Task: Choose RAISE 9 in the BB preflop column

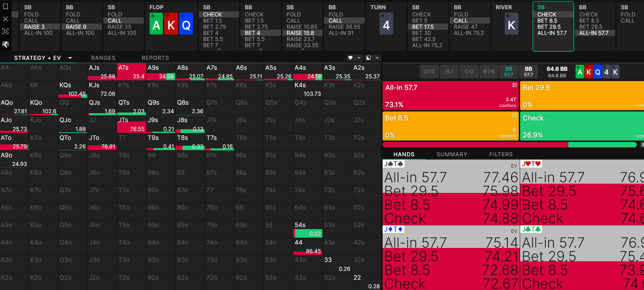Action: coord(82,27)
